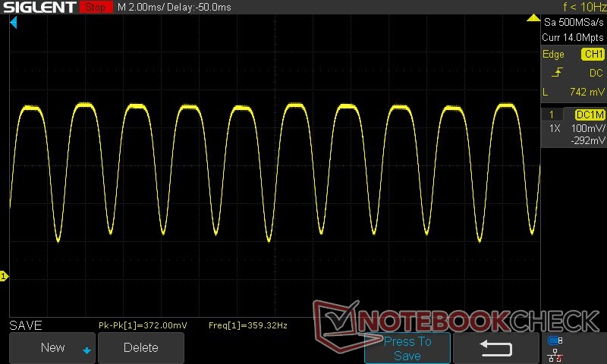Select the DC1M channel coupling badge

tap(590, 115)
